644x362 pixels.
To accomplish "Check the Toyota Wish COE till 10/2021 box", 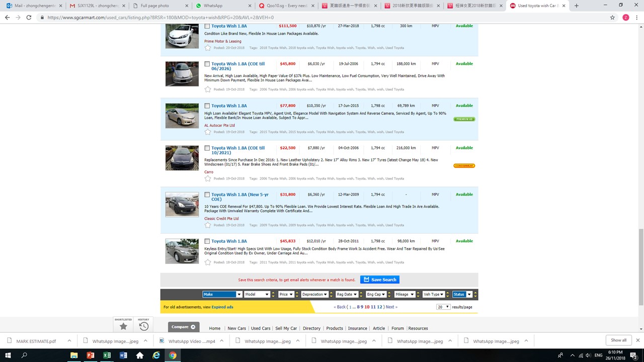I will click(x=207, y=148).
